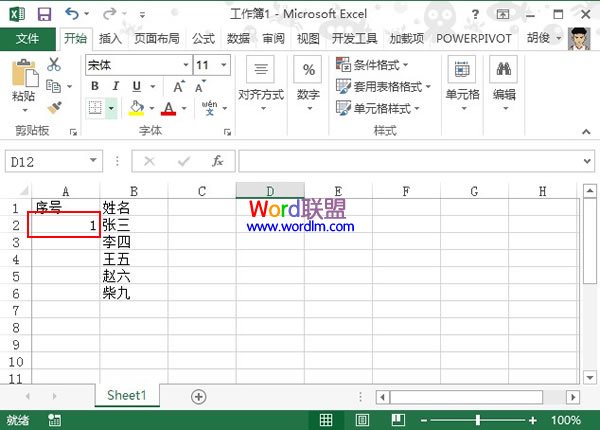Screen dimensions: 600x430
Task: Switch to the 公式 ribbon tab
Action: [x=203, y=39]
